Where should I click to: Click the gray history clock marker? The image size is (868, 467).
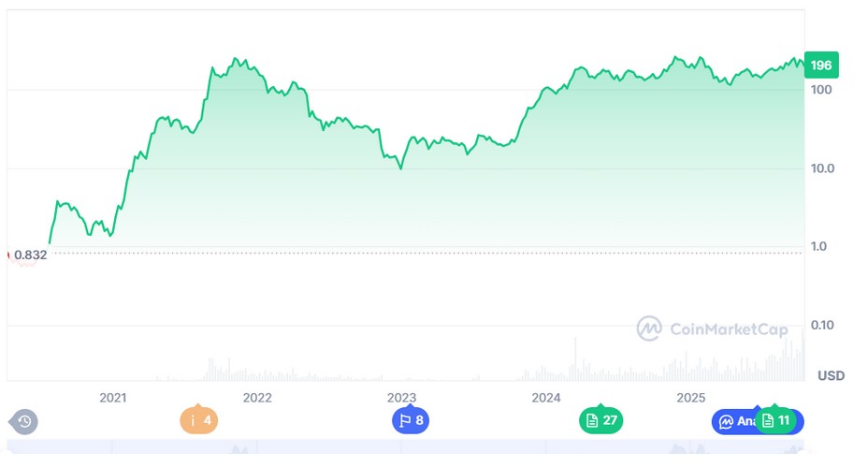click(24, 421)
